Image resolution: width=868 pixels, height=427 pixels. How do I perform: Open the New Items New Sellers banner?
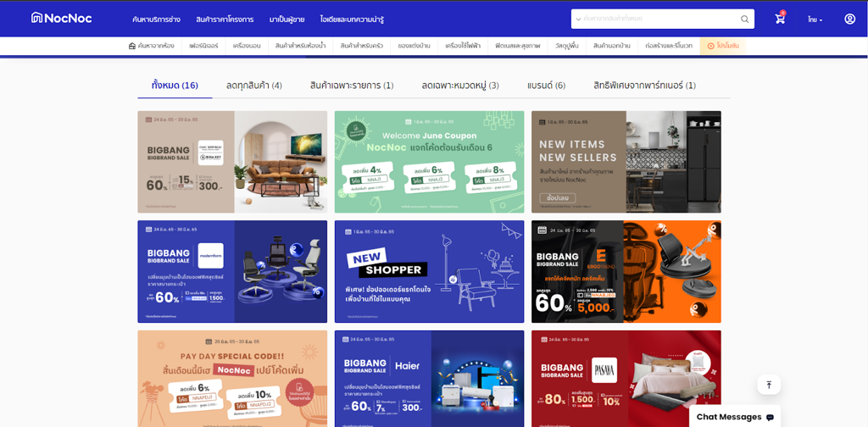pos(626,162)
